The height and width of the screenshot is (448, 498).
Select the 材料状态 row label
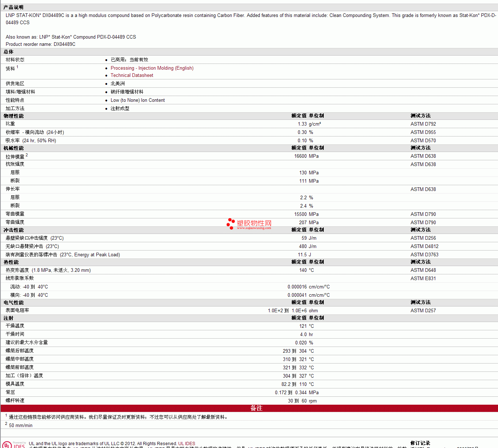pyautogui.click(x=15, y=60)
